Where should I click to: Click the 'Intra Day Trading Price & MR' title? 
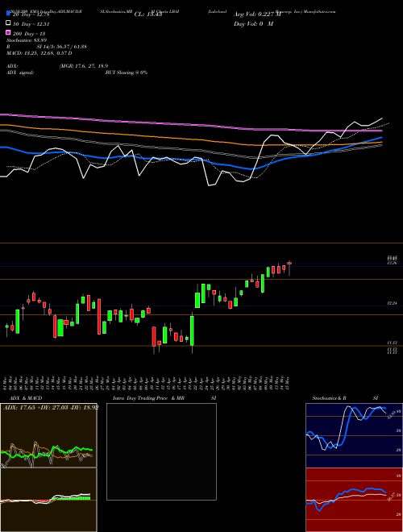148,398
